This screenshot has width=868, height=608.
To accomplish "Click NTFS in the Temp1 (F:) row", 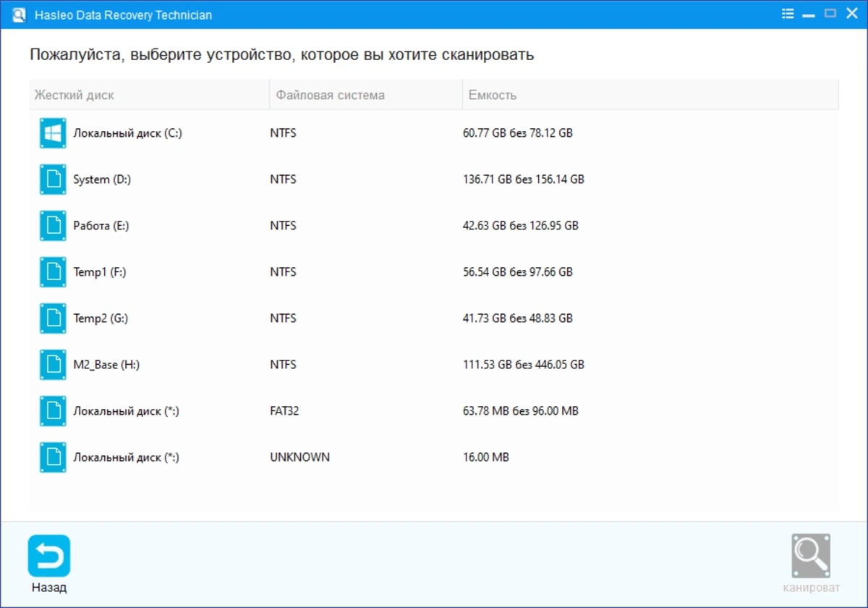I will [x=284, y=272].
